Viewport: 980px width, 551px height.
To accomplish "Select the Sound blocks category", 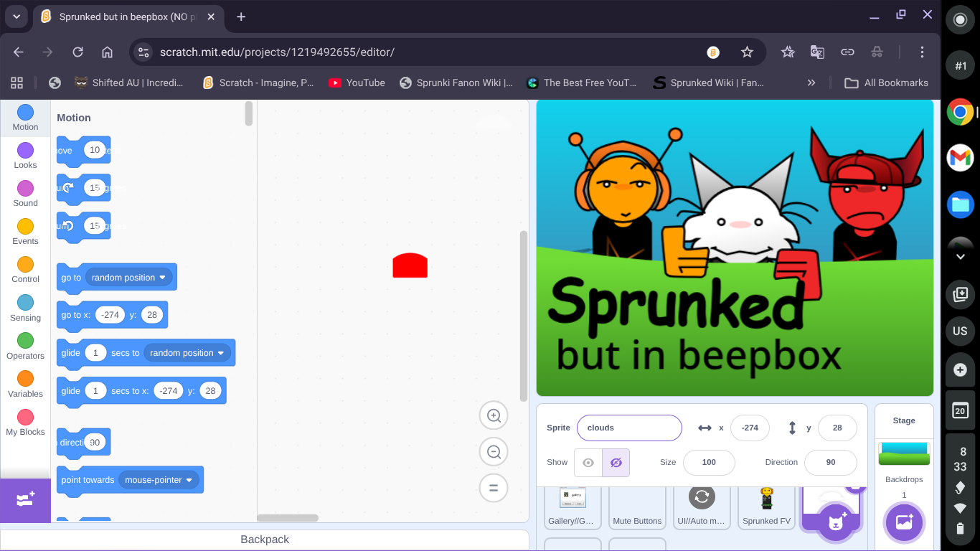I will [x=25, y=194].
